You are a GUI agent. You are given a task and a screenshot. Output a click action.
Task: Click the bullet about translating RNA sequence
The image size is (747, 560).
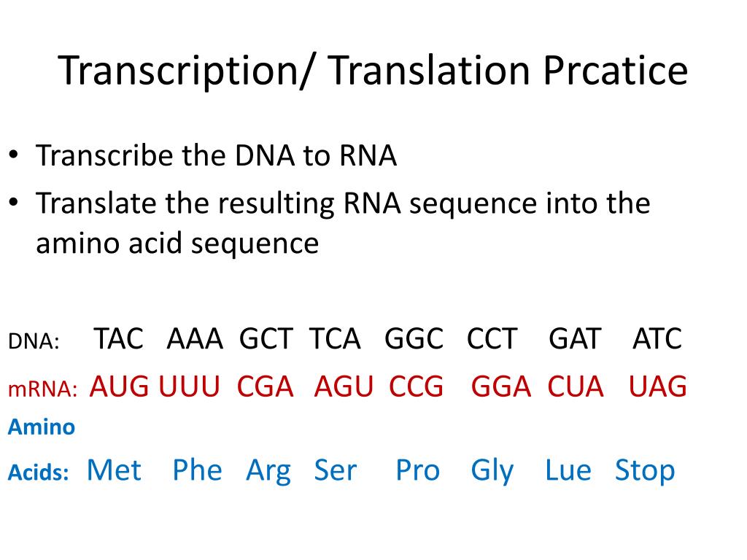(343, 223)
